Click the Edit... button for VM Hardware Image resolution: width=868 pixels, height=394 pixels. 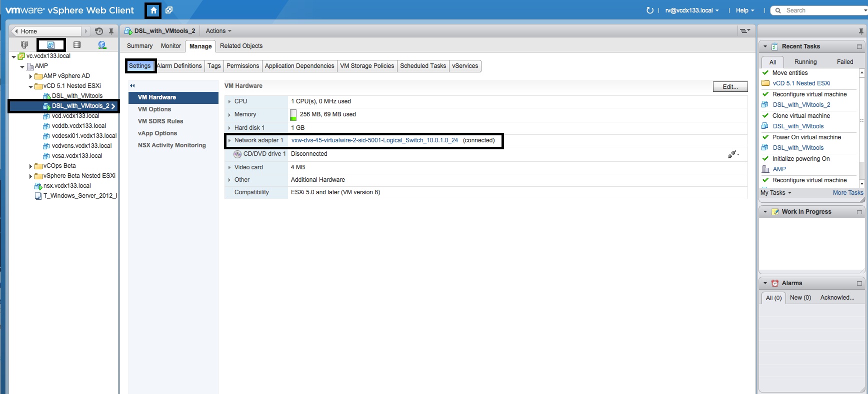tap(730, 87)
